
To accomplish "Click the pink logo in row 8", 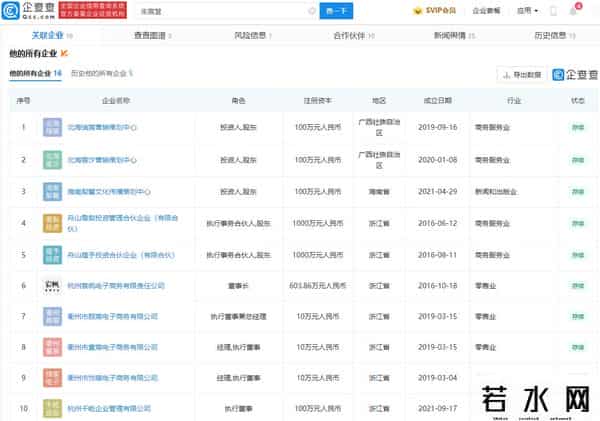I will [x=52, y=347].
